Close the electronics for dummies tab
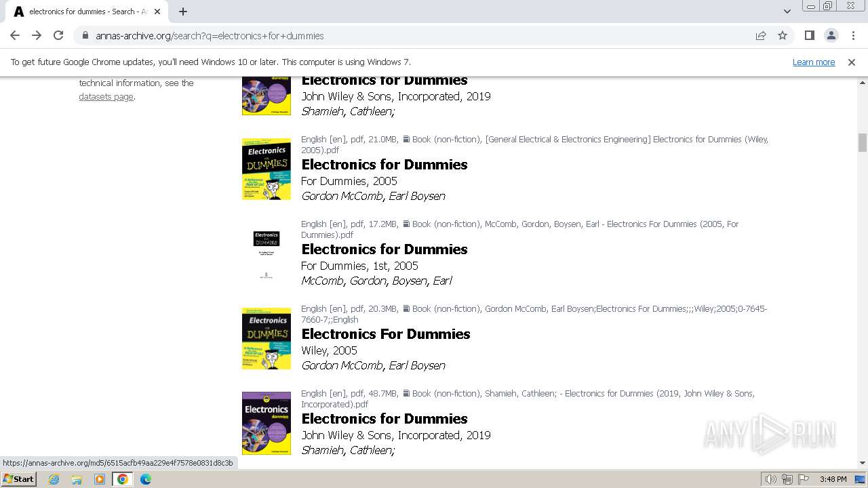Image resolution: width=868 pixels, height=488 pixels. point(157,12)
